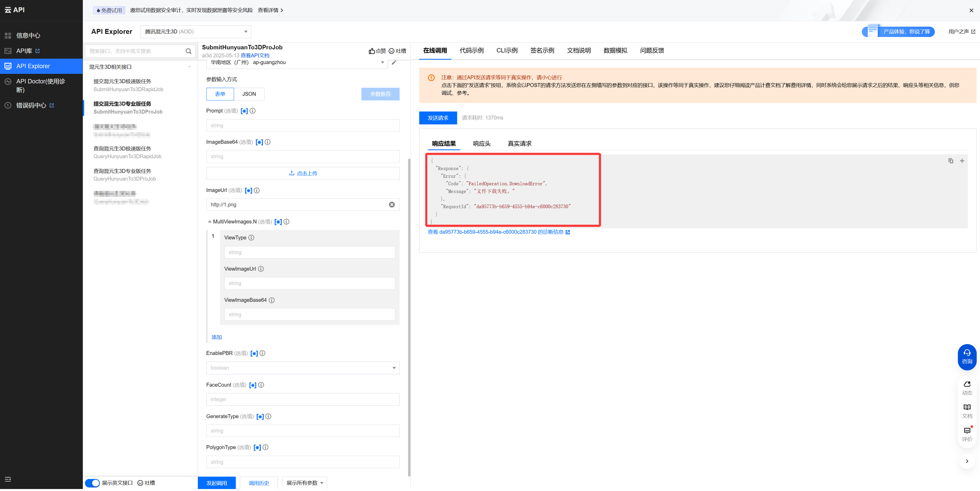Switch parameter input mode to JSON
Image resolution: width=980 pixels, height=491 pixels.
click(249, 94)
